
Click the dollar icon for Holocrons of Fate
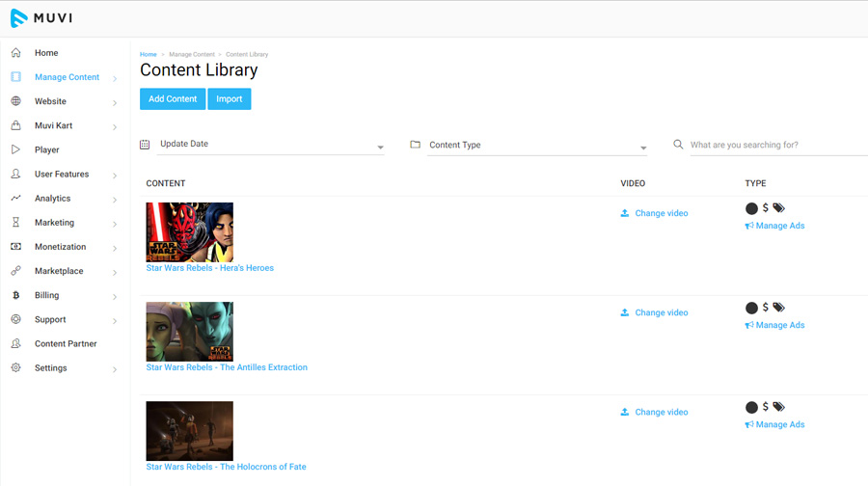(x=766, y=407)
